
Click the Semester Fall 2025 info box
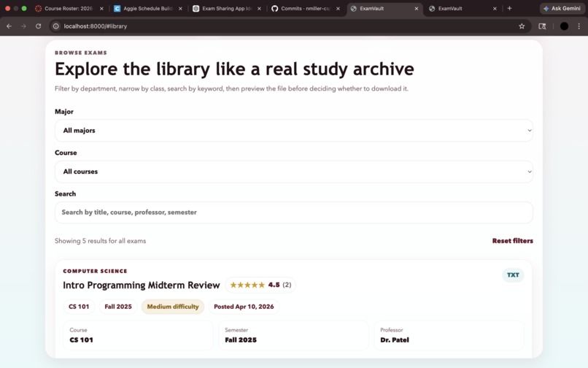293,335
